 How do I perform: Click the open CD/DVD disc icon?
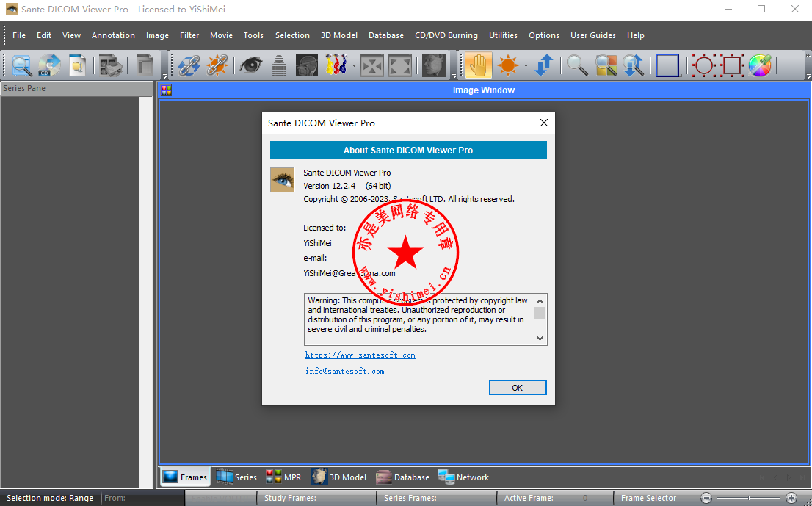click(50, 65)
